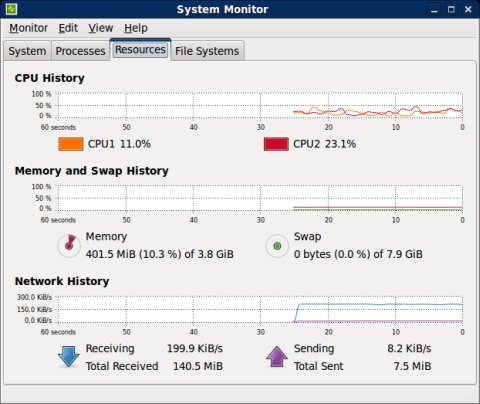Select the Resources tab
This screenshot has height=404, width=480.
(140, 50)
